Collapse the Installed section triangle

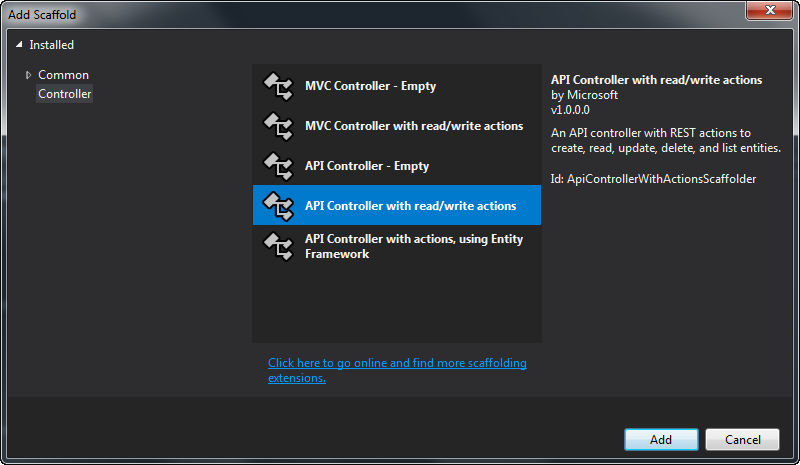pos(20,45)
